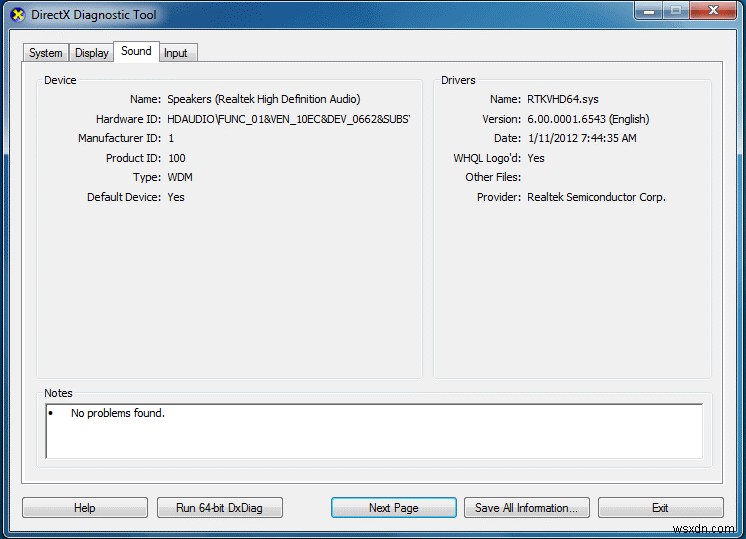The image size is (746, 539).
Task: Click the Help button
Action: pyautogui.click(x=85, y=508)
